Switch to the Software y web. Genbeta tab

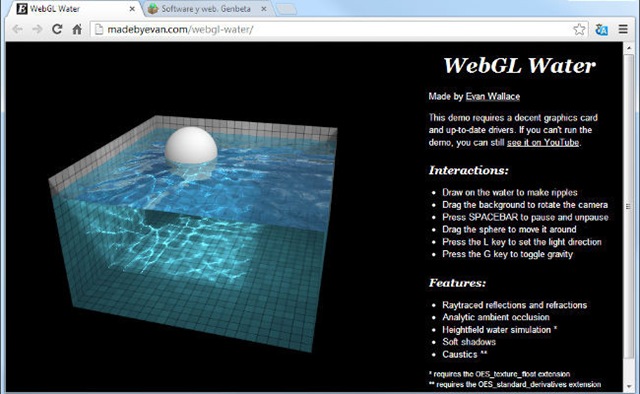(x=206, y=9)
